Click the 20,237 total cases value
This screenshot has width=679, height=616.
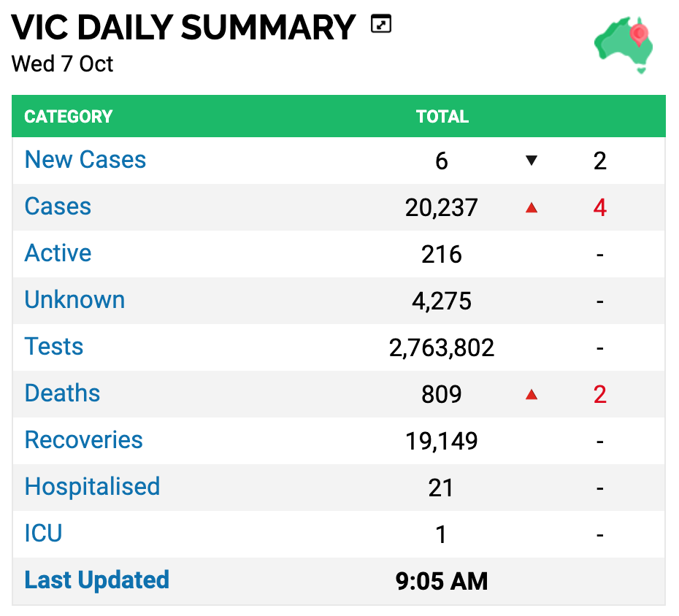point(441,208)
